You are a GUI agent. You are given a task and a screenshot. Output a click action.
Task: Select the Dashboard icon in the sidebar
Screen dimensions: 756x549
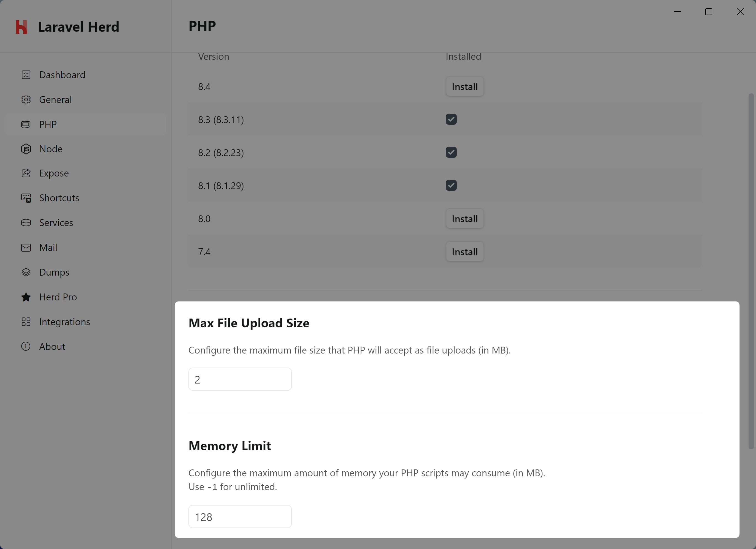(x=26, y=75)
